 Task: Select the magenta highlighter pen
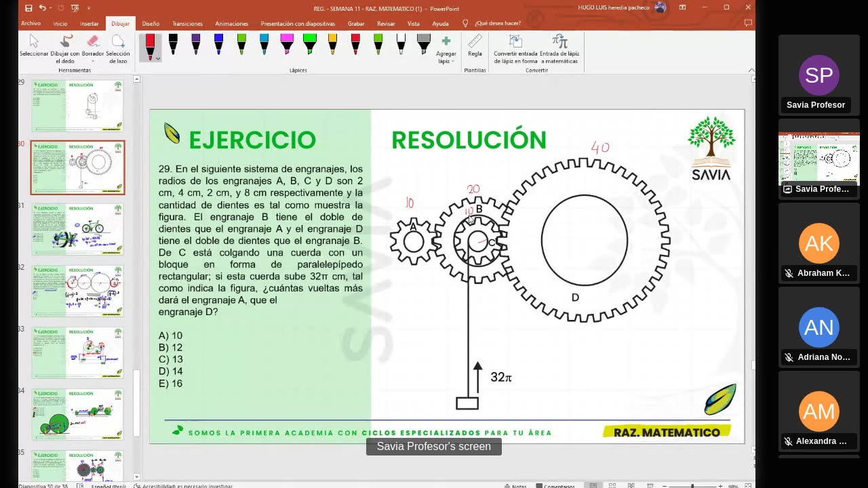(x=287, y=45)
